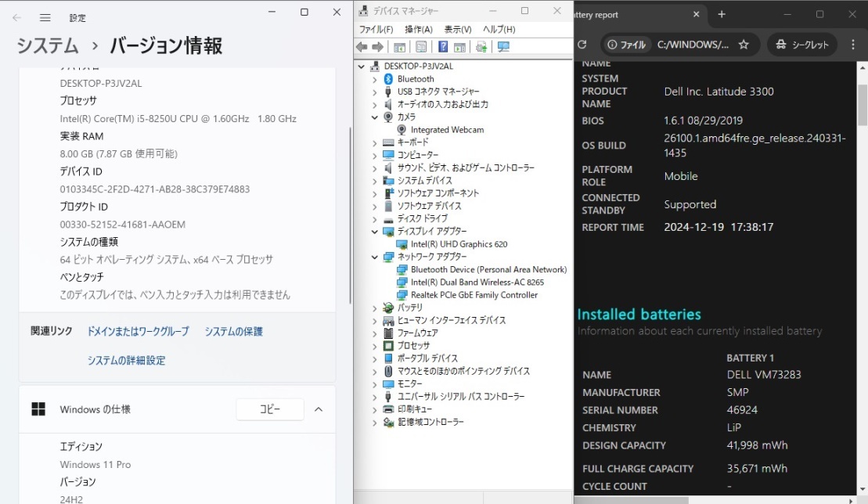The width and height of the screenshot is (868, 504).
Task: Select the 印刷キュー tree row
Action: [415, 409]
